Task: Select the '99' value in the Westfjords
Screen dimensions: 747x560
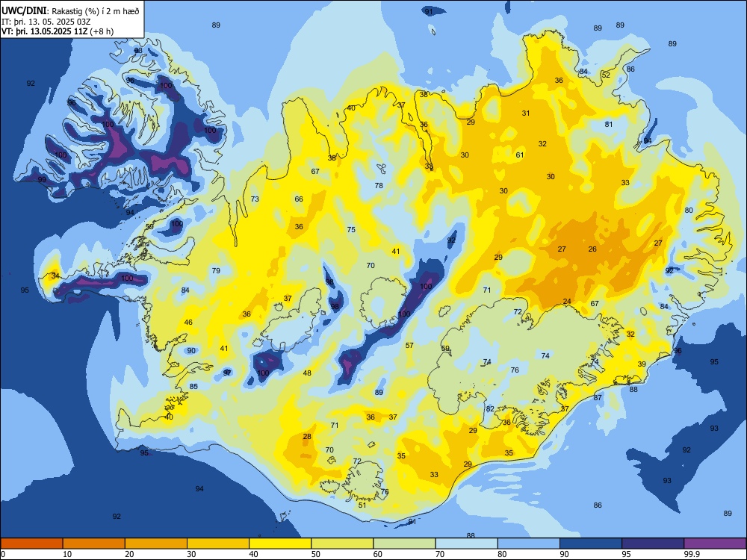Action: pyautogui.click(x=42, y=180)
